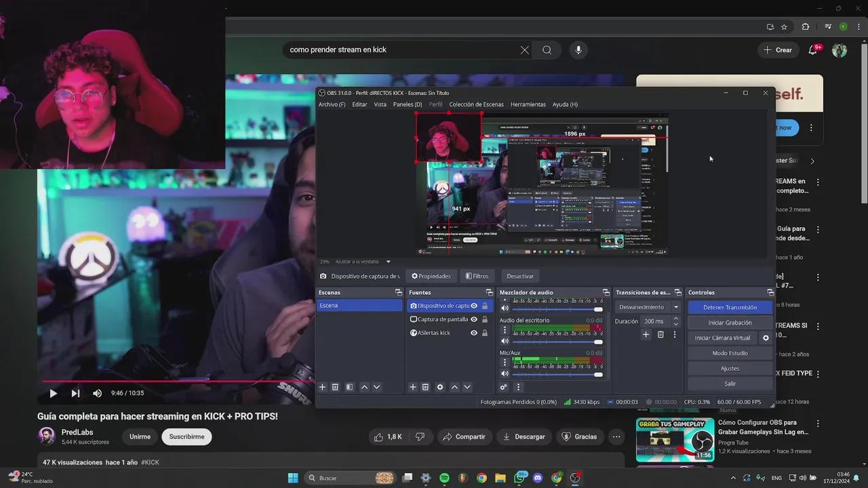The width and height of the screenshot is (868, 488).
Task: Increase transition Duración with up arrow
Action: tap(676, 319)
